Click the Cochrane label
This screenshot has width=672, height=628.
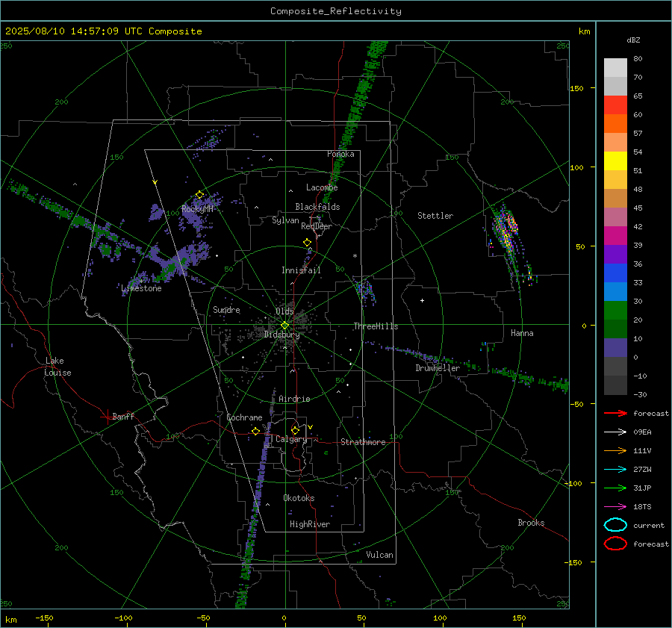[x=244, y=417]
